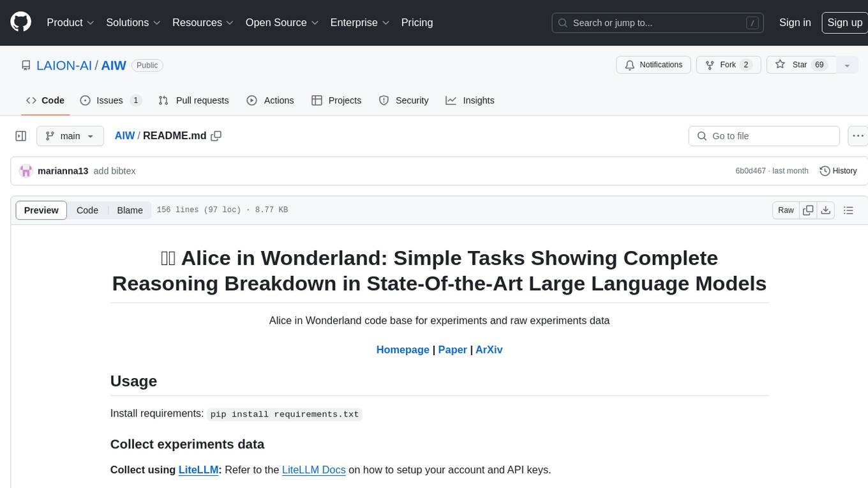Open marianna13's profile link
Image resolution: width=868 pixels, height=488 pixels.
click(x=63, y=171)
